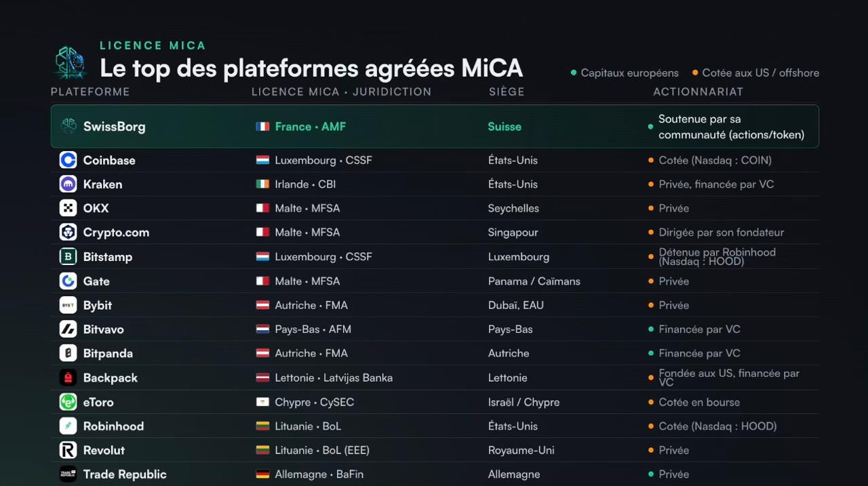Click the PLATEFORME column header
This screenshot has height=486, width=868.
pos(90,92)
